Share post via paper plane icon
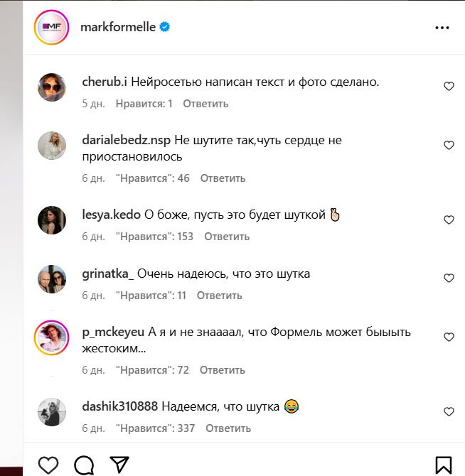The height and width of the screenshot is (476, 465). (119, 465)
